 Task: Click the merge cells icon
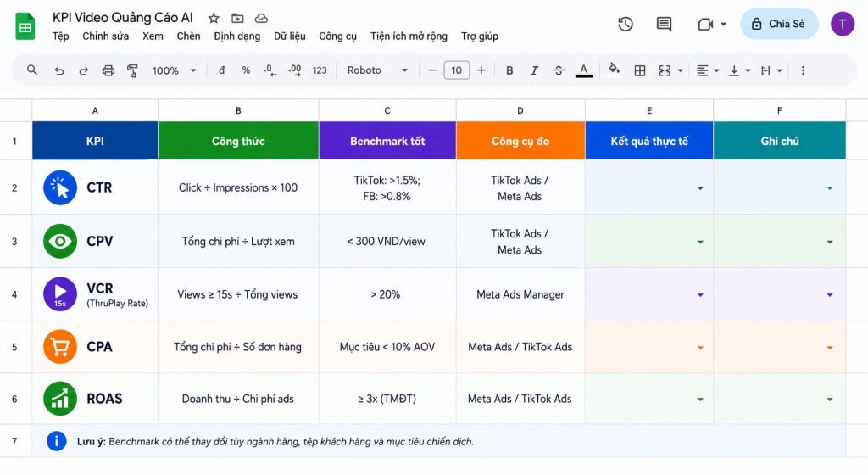click(x=665, y=70)
